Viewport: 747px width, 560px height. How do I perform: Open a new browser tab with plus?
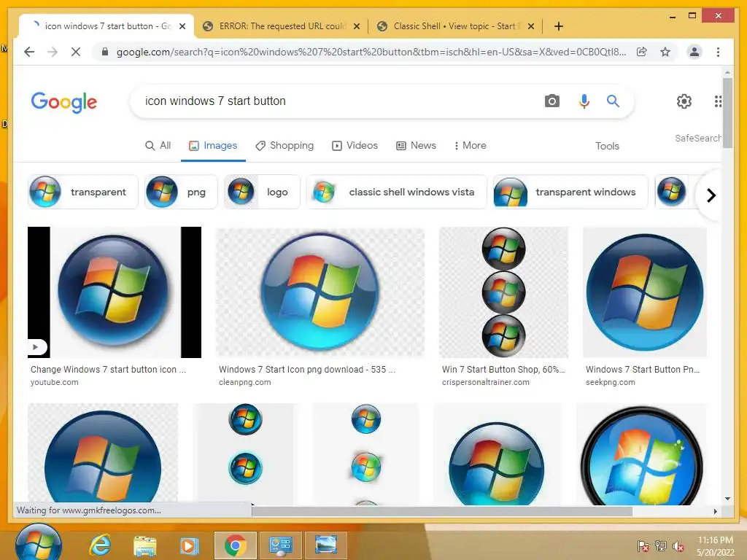[559, 26]
